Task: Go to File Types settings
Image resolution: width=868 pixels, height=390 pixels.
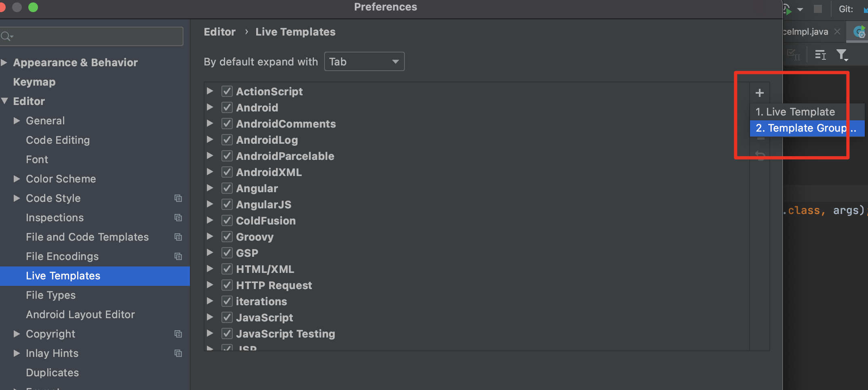Action: (x=51, y=295)
